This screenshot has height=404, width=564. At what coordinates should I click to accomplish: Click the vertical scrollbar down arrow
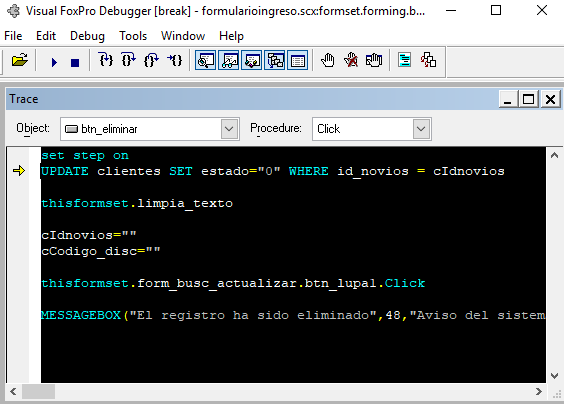[554, 376]
